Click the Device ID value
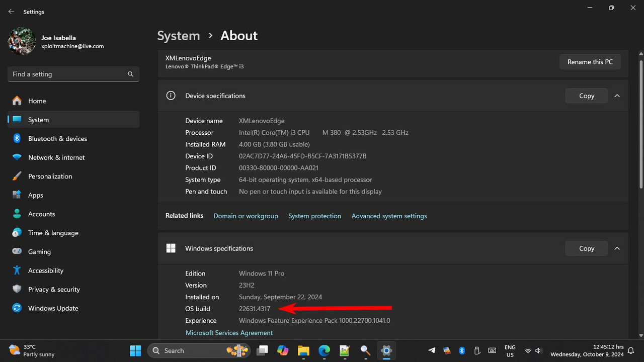 [302, 156]
